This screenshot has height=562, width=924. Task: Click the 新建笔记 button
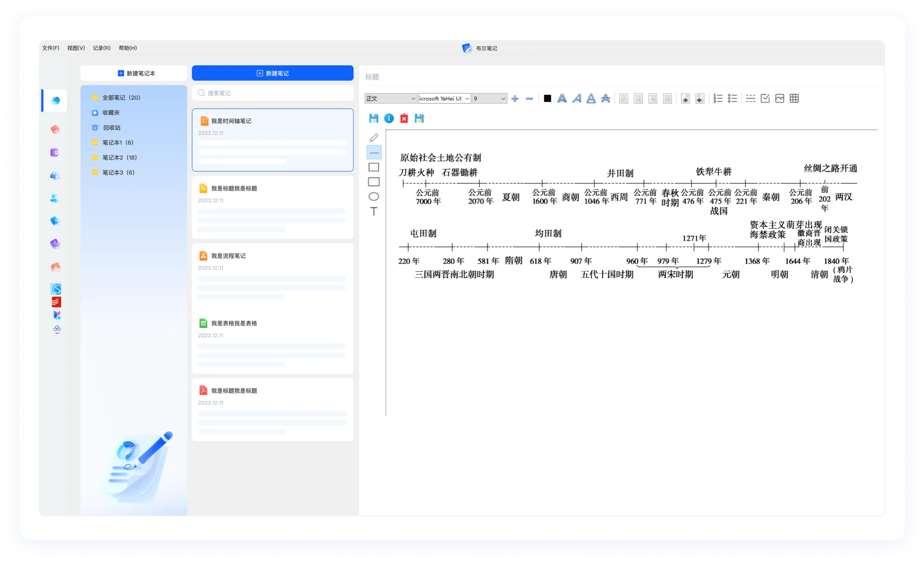[272, 73]
